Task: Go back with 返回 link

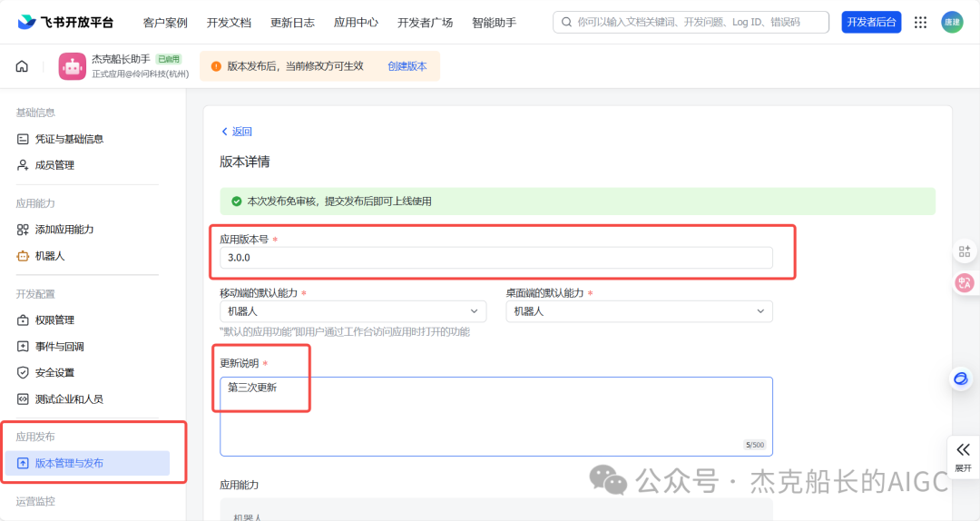Action: 237,132
